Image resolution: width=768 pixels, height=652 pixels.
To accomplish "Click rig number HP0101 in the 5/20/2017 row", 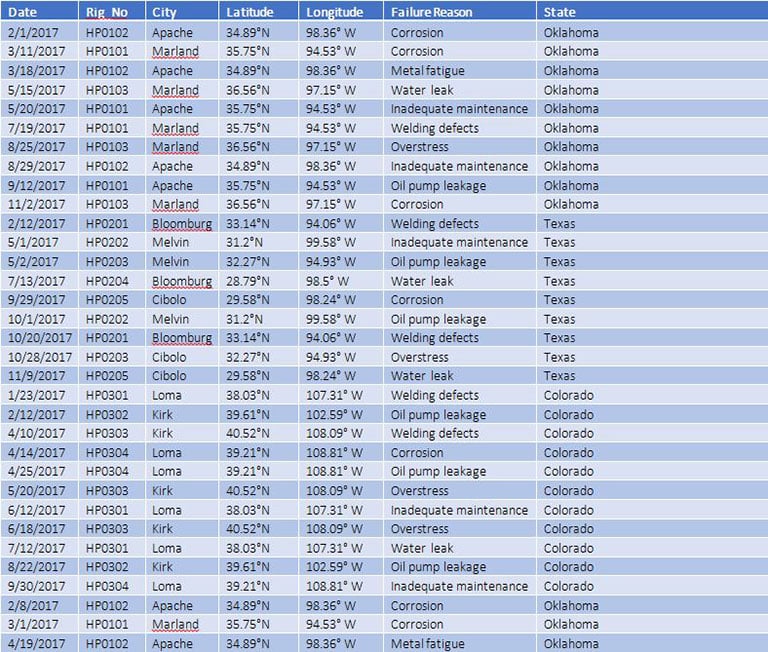I will [x=107, y=109].
